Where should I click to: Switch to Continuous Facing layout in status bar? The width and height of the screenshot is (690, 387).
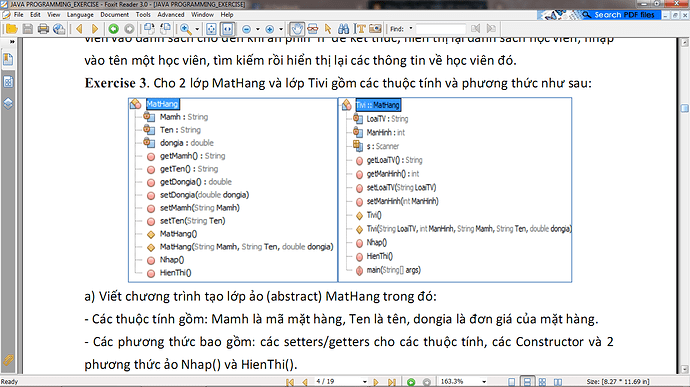point(542,382)
